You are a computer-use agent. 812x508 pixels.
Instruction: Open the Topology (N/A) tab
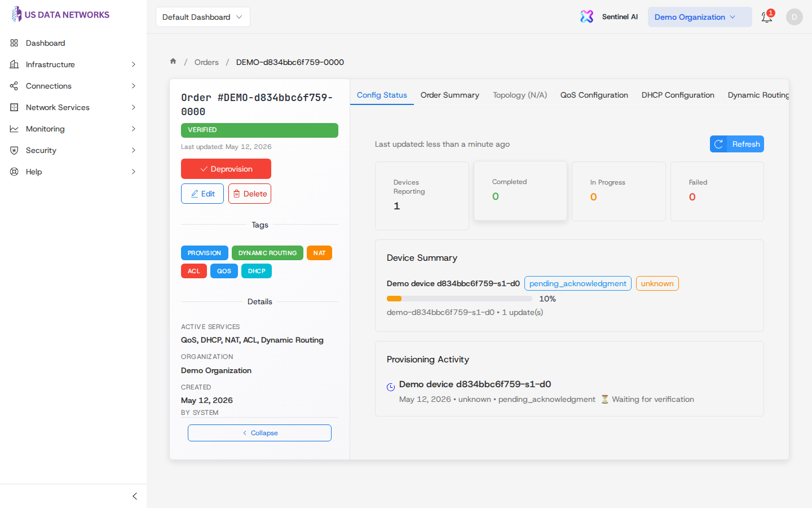520,95
